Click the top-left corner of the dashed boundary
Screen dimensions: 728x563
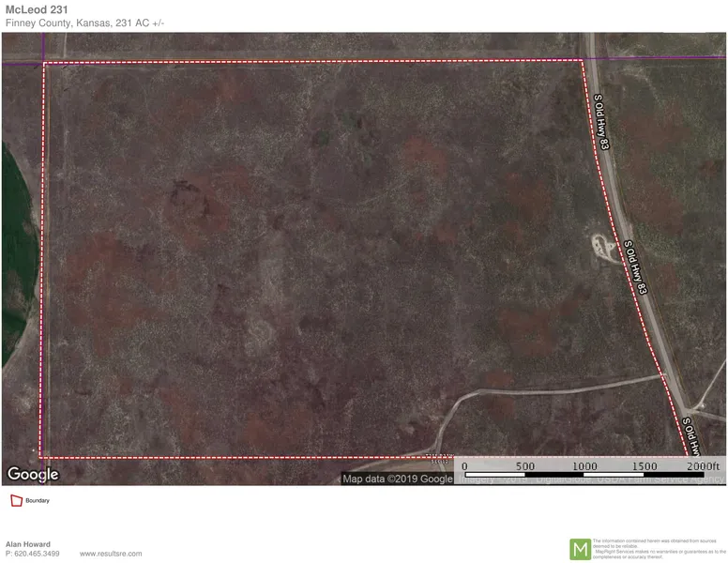(x=44, y=63)
